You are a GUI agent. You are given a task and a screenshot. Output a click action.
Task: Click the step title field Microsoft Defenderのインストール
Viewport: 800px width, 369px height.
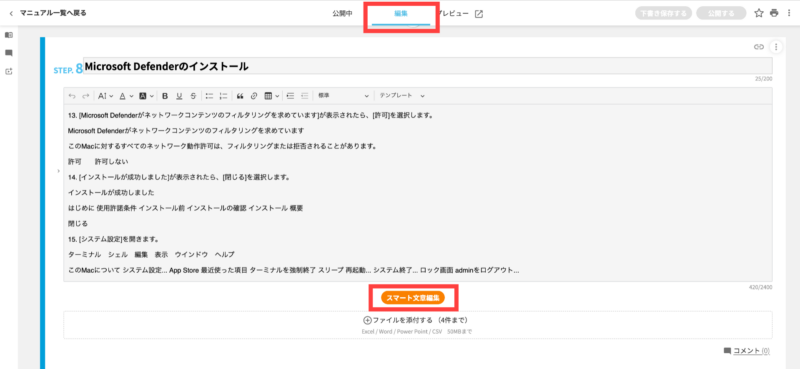click(428, 66)
